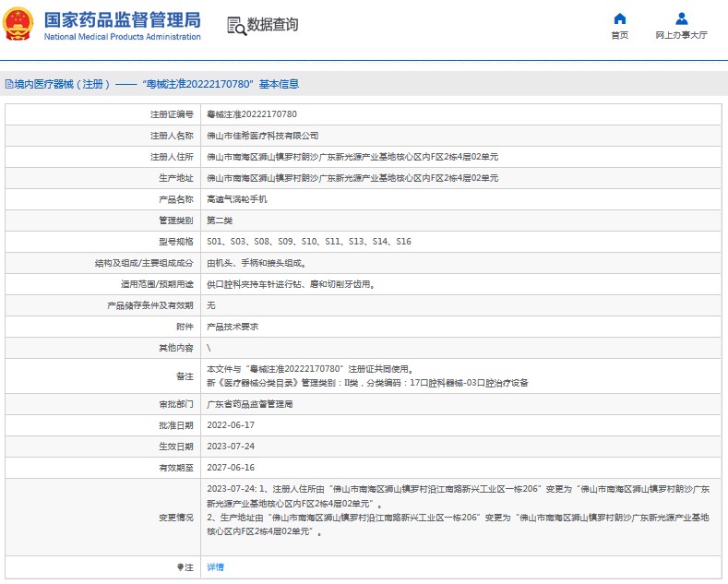Select approval date 2022-06-17
Screen dimensions: 728x584
(231, 425)
